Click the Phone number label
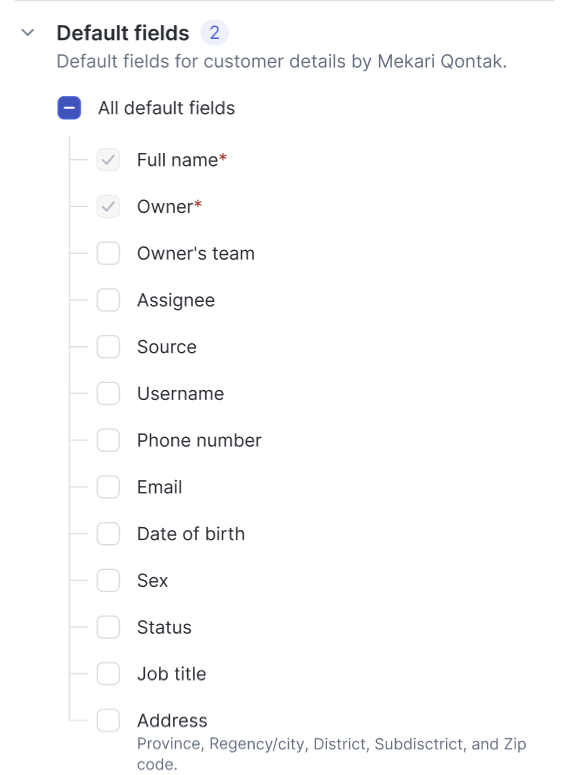 point(199,440)
